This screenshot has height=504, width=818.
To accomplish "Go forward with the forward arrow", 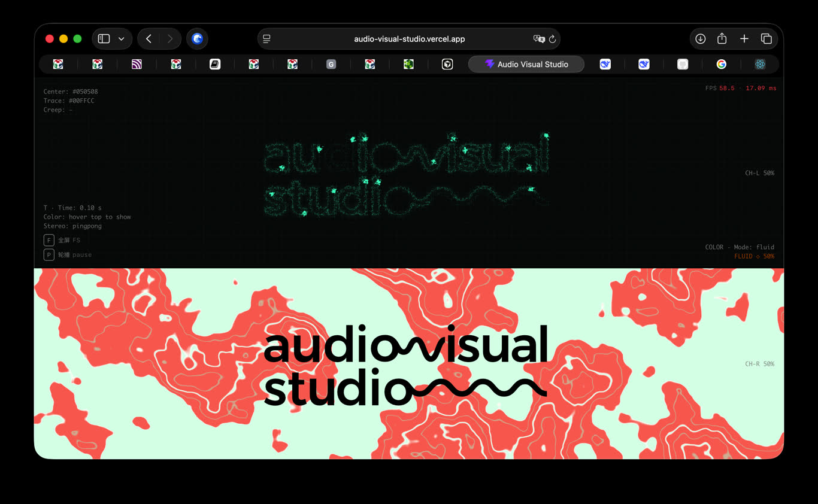I will pyautogui.click(x=170, y=39).
